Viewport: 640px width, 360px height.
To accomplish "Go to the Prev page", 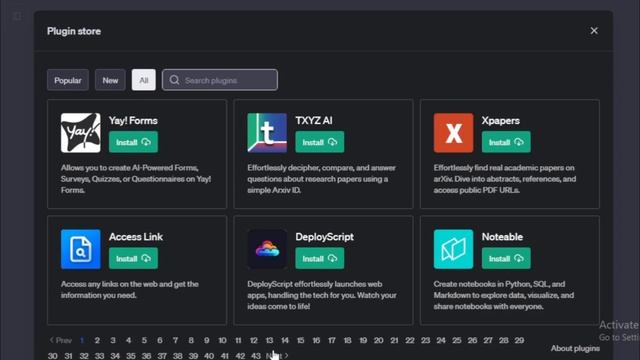I will pos(60,340).
